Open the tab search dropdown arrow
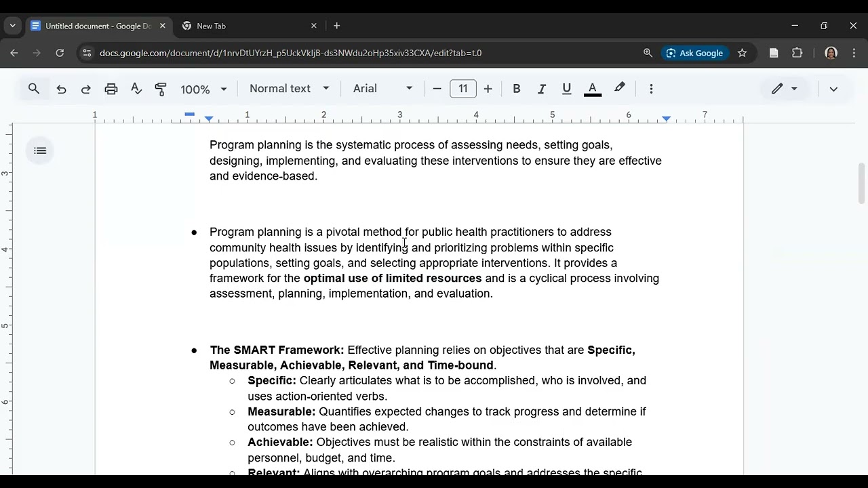 (12, 26)
